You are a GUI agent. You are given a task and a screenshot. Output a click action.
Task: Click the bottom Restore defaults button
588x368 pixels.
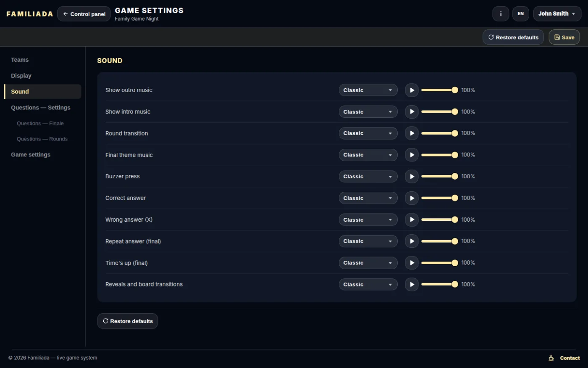click(127, 321)
